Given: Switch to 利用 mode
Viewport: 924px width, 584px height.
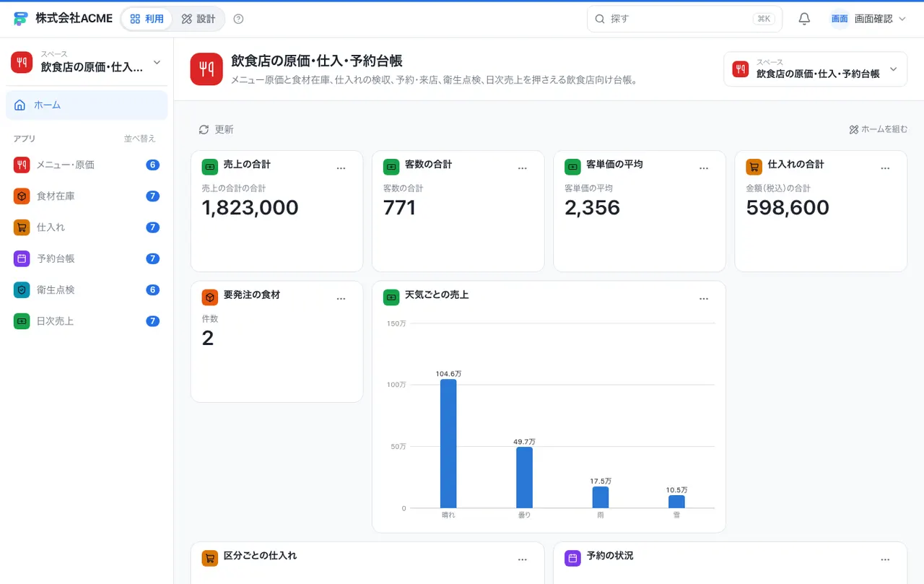Looking at the screenshot, I should [147, 19].
